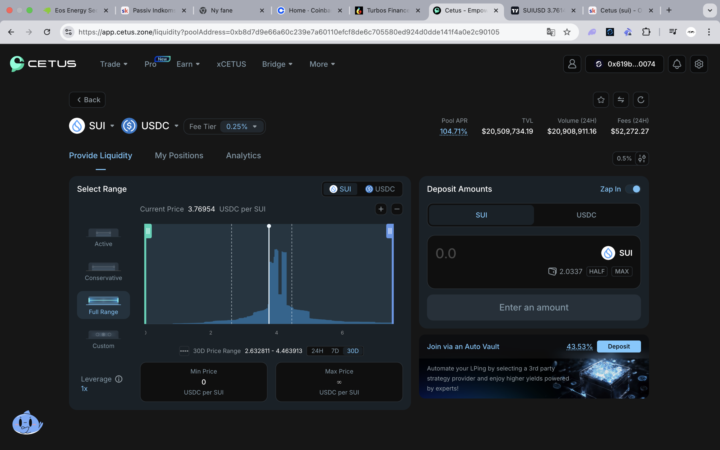Bookmark this page with star icon
The width and height of the screenshot is (720, 450).
click(x=567, y=32)
